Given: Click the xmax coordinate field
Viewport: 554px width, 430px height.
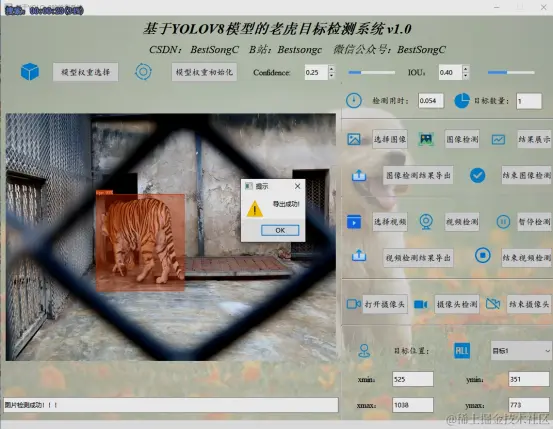Looking at the screenshot, I should tap(413, 405).
